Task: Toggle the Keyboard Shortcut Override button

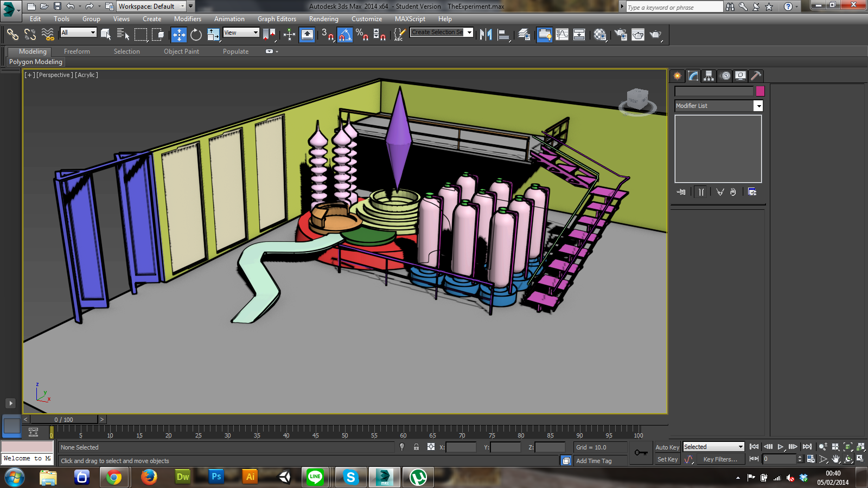Action: coord(307,35)
